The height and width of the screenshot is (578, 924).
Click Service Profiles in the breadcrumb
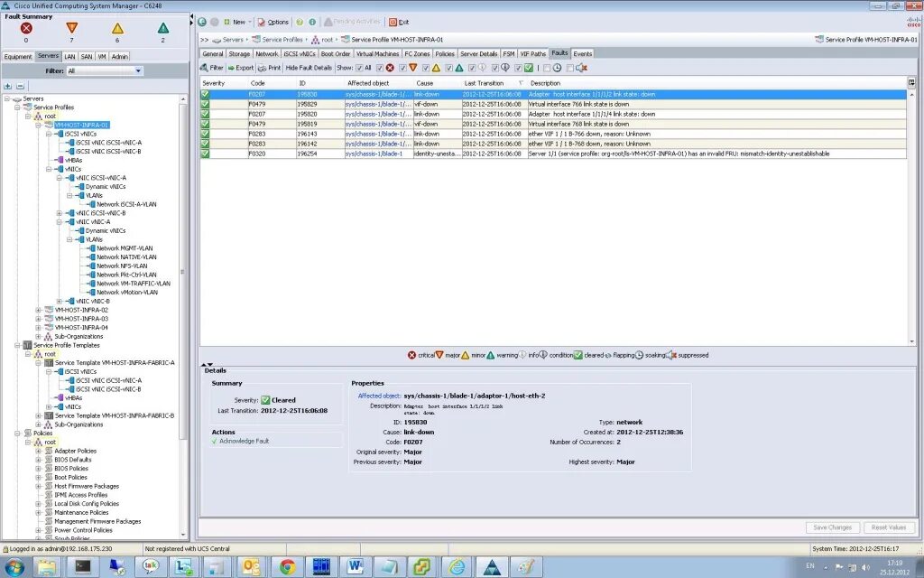click(x=282, y=40)
